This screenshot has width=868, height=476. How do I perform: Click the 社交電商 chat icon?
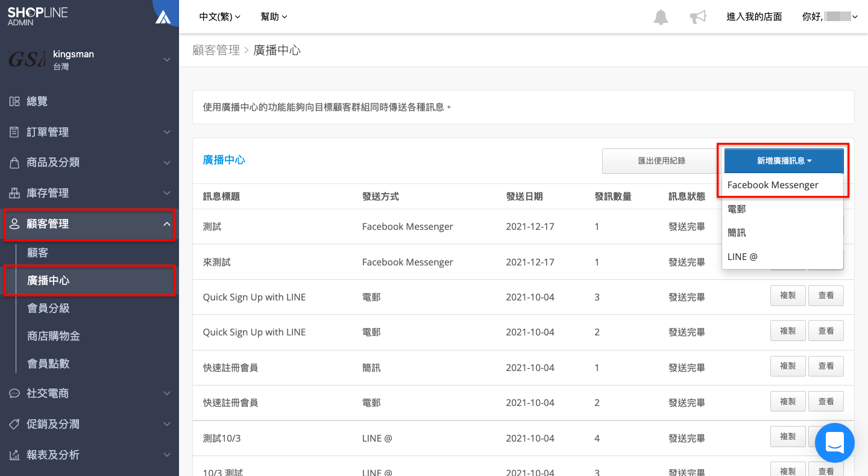click(14, 393)
